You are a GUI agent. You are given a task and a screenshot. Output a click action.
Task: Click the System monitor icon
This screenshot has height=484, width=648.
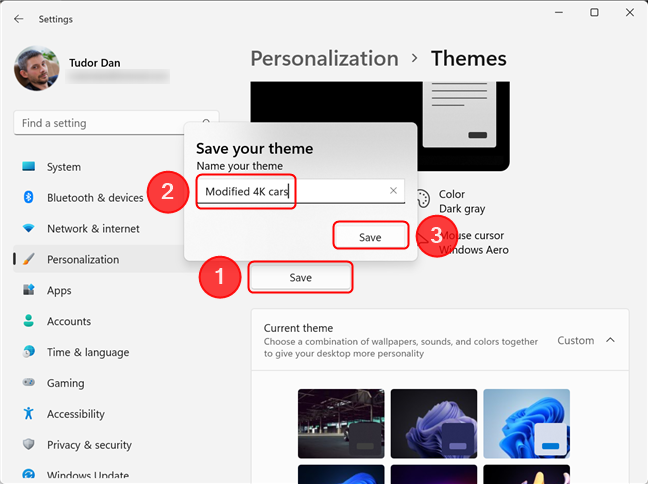(x=29, y=166)
